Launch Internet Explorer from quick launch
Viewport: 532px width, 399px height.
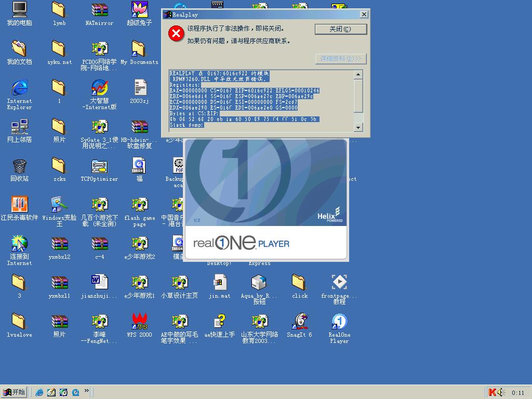pyautogui.click(x=39, y=393)
